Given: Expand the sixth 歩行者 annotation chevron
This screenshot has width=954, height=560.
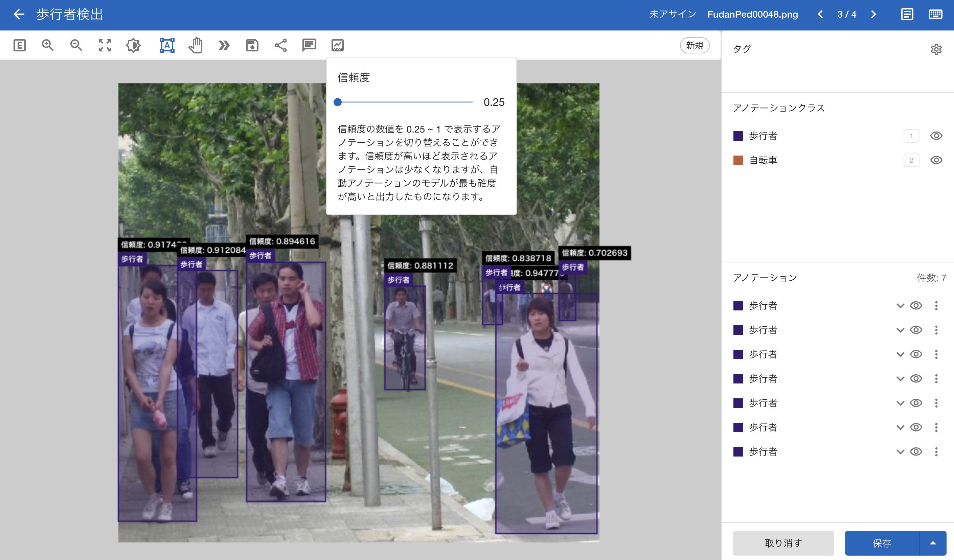Looking at the screenshot, I should pos(900,428).
